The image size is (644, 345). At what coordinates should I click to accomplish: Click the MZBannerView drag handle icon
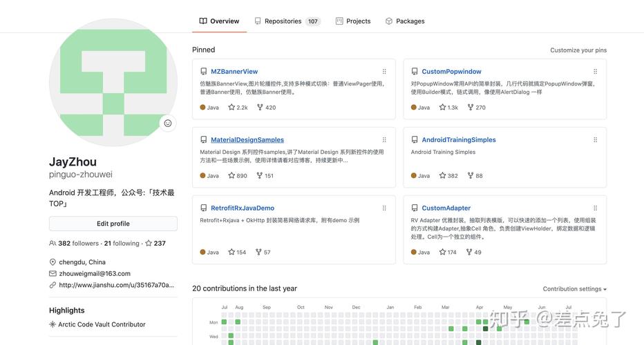click(384, 71)
